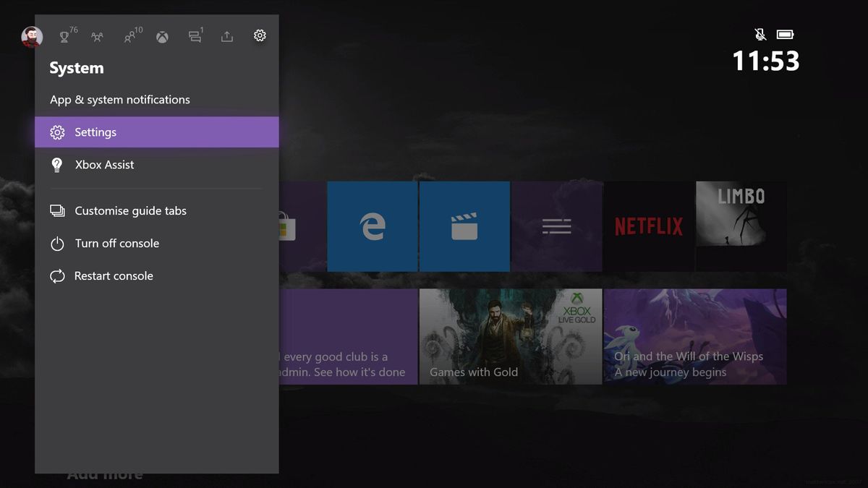The image size is (868, 488).
Task: Launch Microsoft Edge from its tile
Action: click(373, 226)
